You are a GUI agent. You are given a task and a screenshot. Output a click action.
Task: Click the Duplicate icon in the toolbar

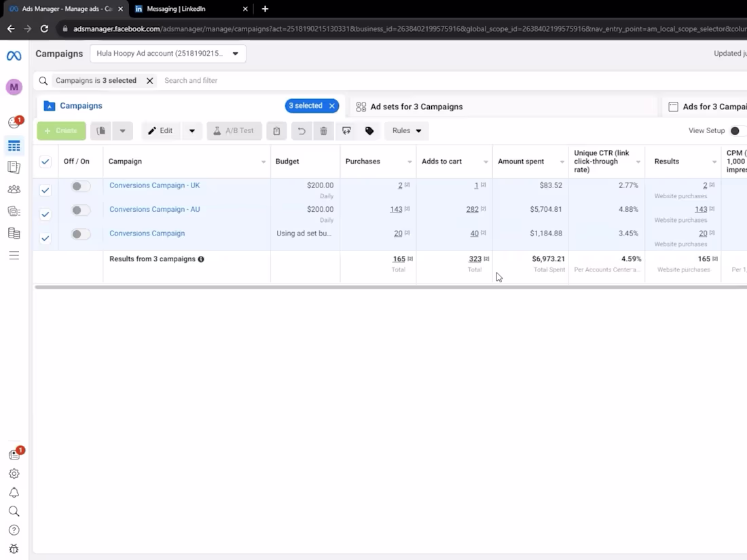(x=101, y=131)
